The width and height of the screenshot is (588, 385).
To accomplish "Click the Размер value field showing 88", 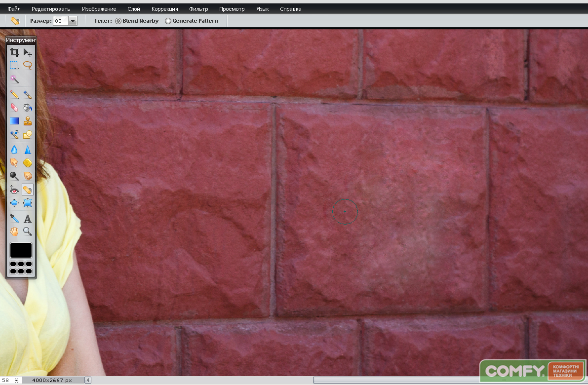I will tap(61, 21).
